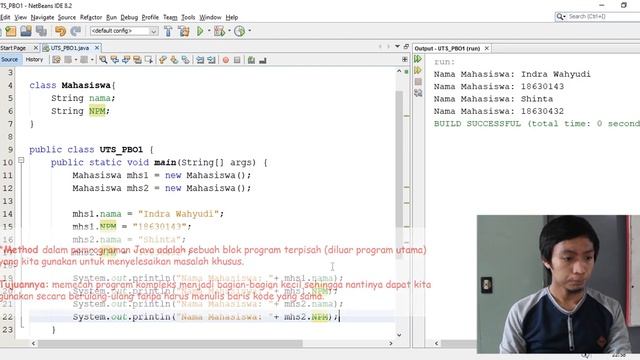This screenshot has height=360, width=640.
Task: Open the Run menu
Action: coord(111,18)
